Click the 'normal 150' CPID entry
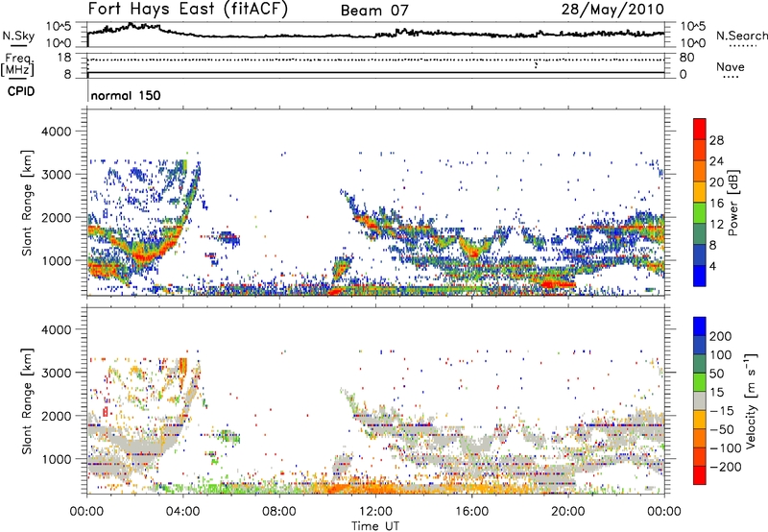 pos(126,95)
